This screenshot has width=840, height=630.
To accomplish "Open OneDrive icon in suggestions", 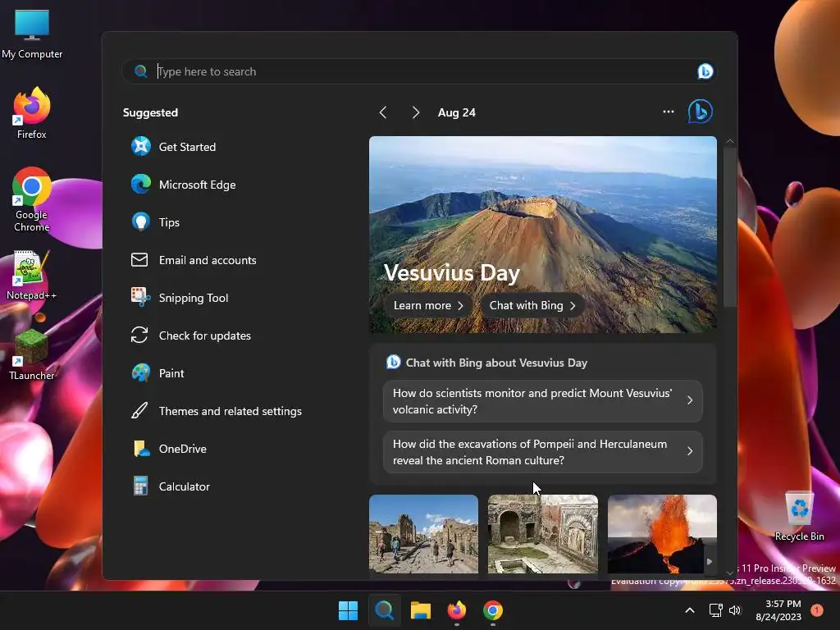I will [141, 449].
